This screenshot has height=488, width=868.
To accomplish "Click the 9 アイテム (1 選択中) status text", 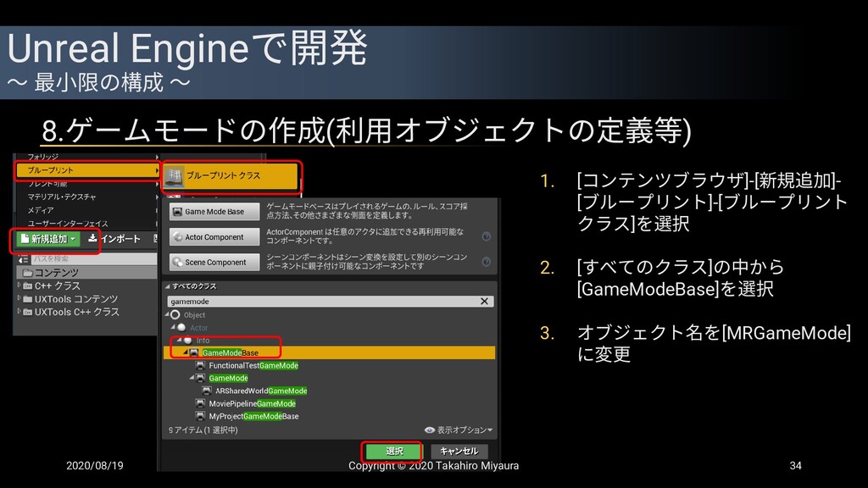I will tap(203, 430).
